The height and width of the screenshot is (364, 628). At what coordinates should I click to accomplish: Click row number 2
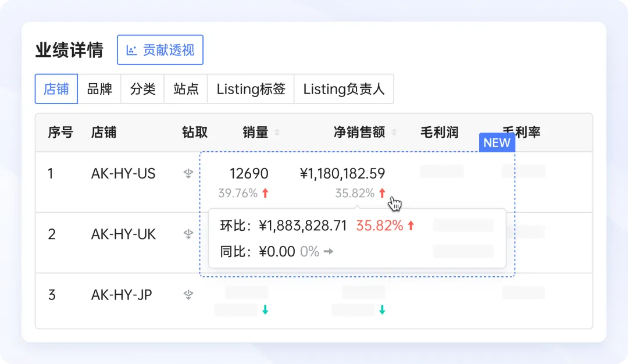pos(52,234)
